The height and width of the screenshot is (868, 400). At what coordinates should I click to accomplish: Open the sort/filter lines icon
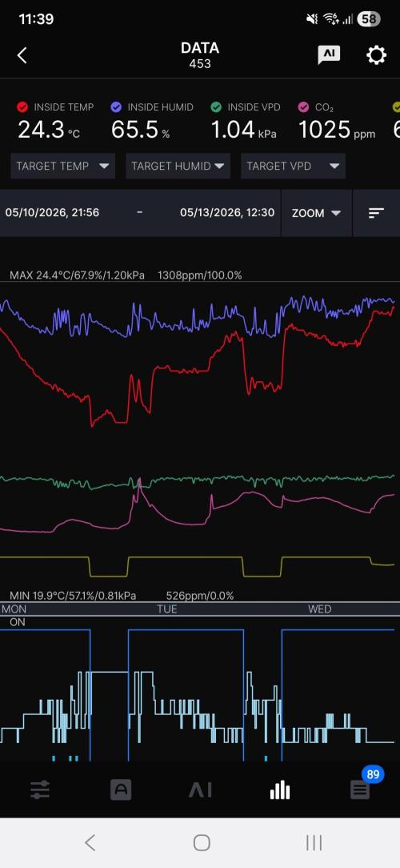376,213
